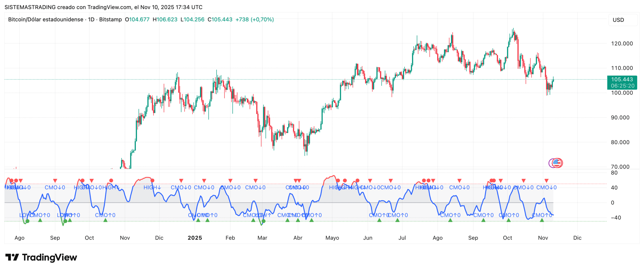Image resolution: width=644 pixels, height=271 pixels.
Task: Open the Bitcoin/Dólar estadounidense symbol title
Action: 46,19
